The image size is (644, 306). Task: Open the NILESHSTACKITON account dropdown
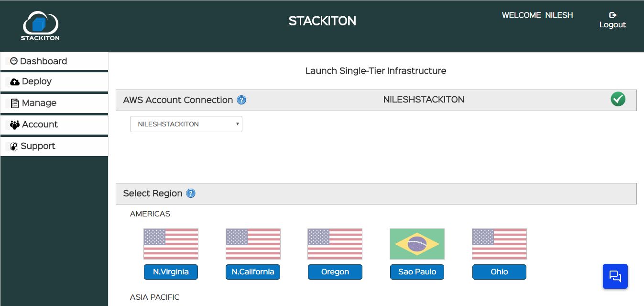(x=186, y=124)
